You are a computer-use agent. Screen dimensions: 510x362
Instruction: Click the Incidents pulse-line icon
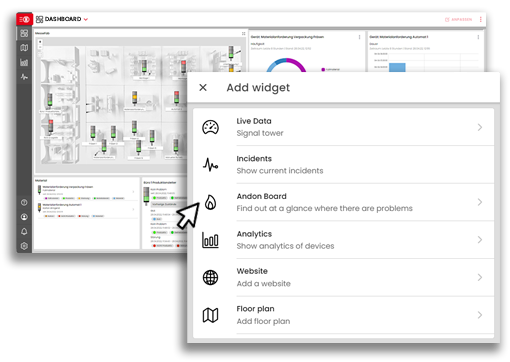click(x=210, y=165)
